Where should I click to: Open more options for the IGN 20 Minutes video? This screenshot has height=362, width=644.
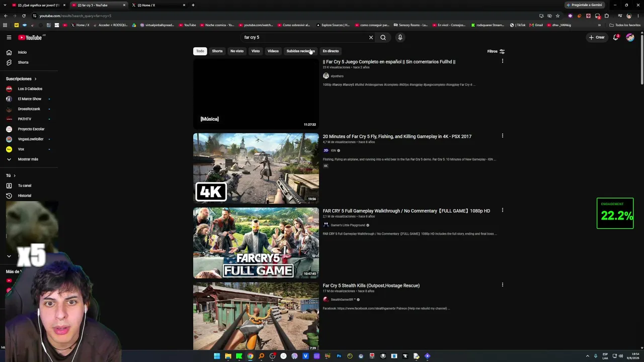(x=502, y=136)
